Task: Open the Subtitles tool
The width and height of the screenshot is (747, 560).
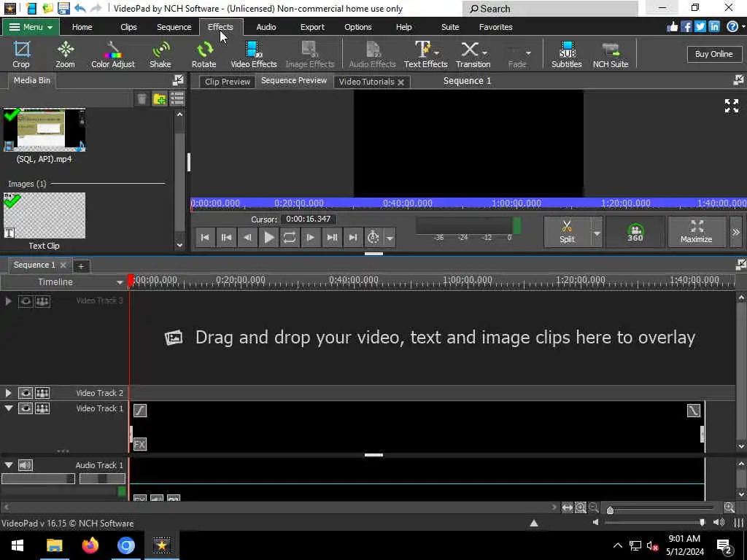Action: [566, 54]
